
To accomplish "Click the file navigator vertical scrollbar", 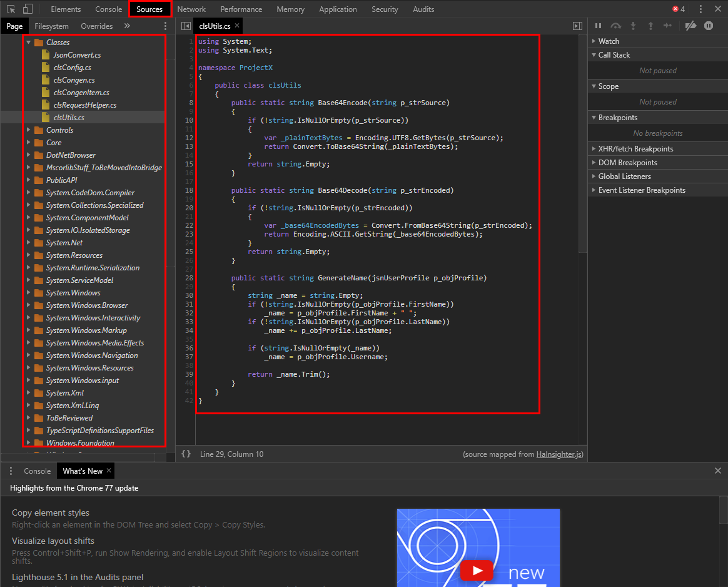I will (x=170, y=163).
